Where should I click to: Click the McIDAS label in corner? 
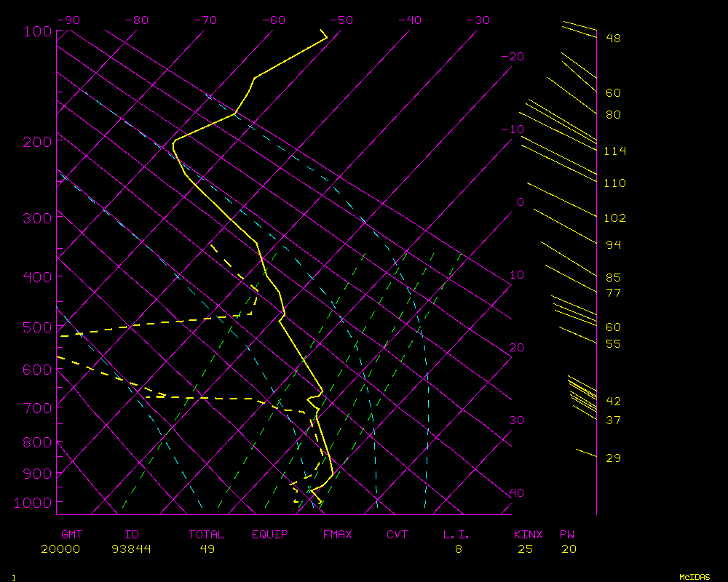coord(695,577)
